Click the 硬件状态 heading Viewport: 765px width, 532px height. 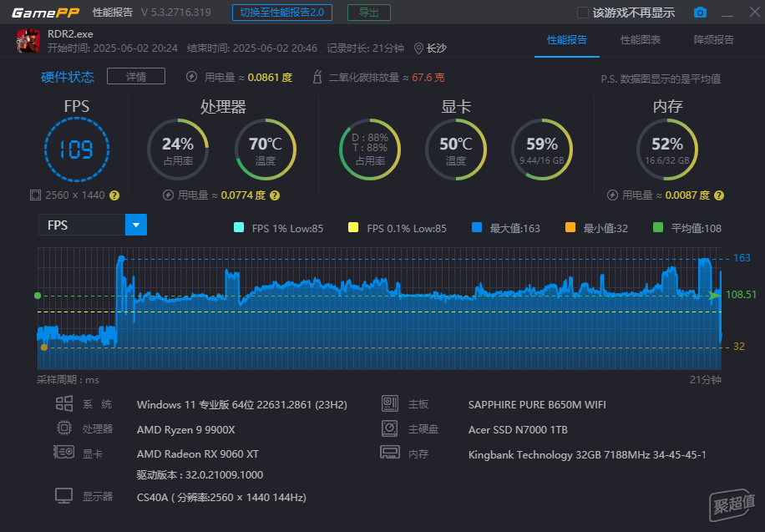tap(68, 77)
